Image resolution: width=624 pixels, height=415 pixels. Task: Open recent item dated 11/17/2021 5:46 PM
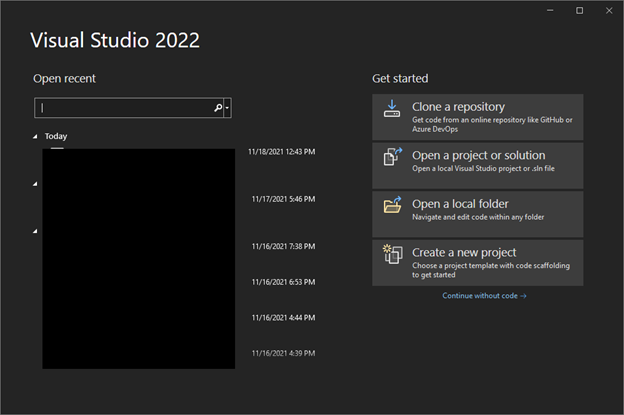pos(283,199)
